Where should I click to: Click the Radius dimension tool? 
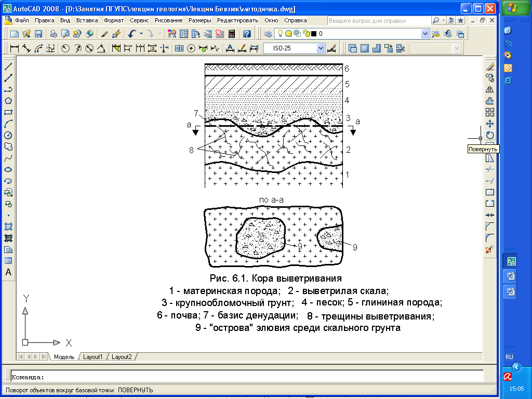(x=65, y=48)
